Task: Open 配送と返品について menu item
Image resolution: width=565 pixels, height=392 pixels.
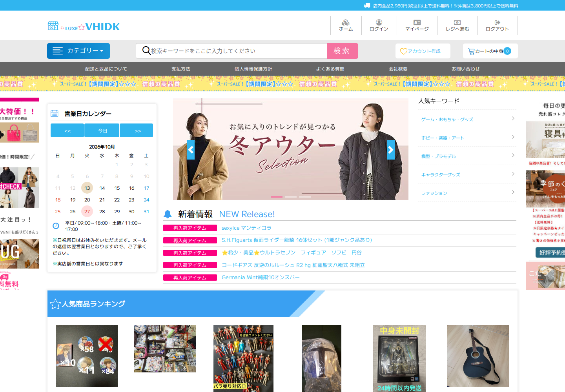Action: pyautogui.click(x=106, y=69)
